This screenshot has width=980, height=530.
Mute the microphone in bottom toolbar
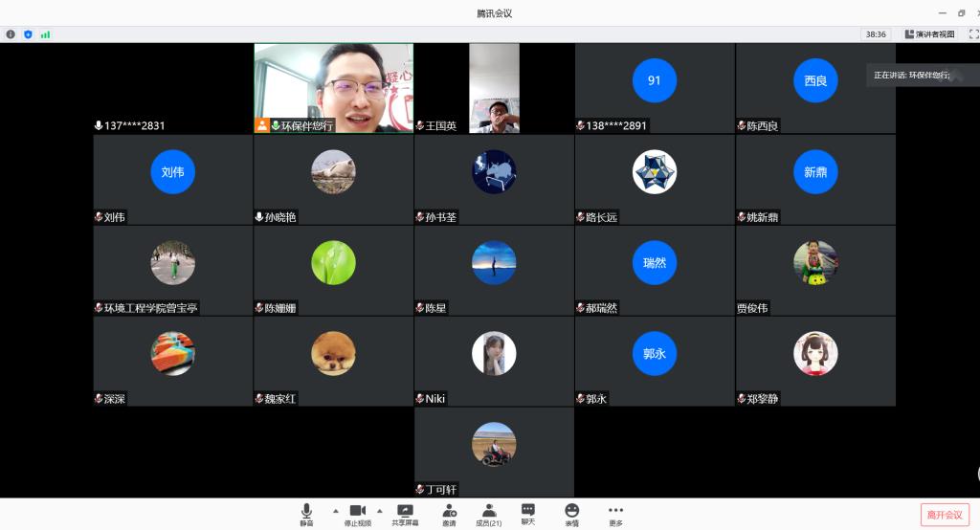tap(306, 512)
